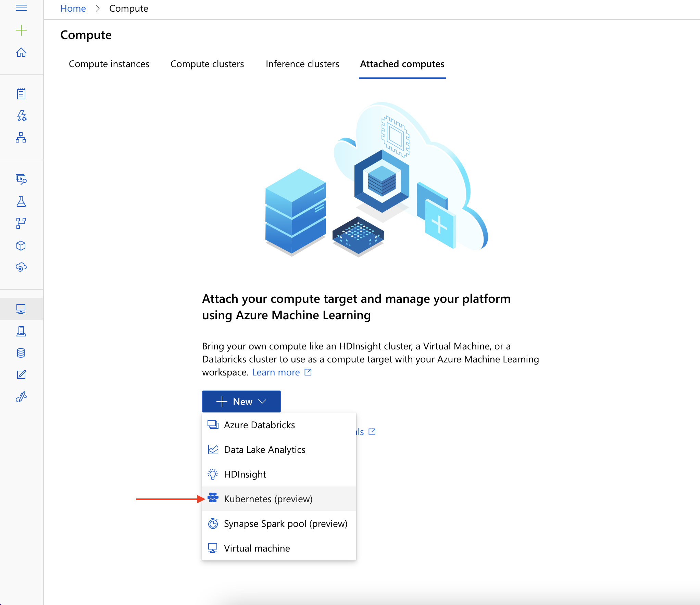Click the green plus create-new icon
Image resolution: width=700 pixels, height=605 pixels.
21,30
